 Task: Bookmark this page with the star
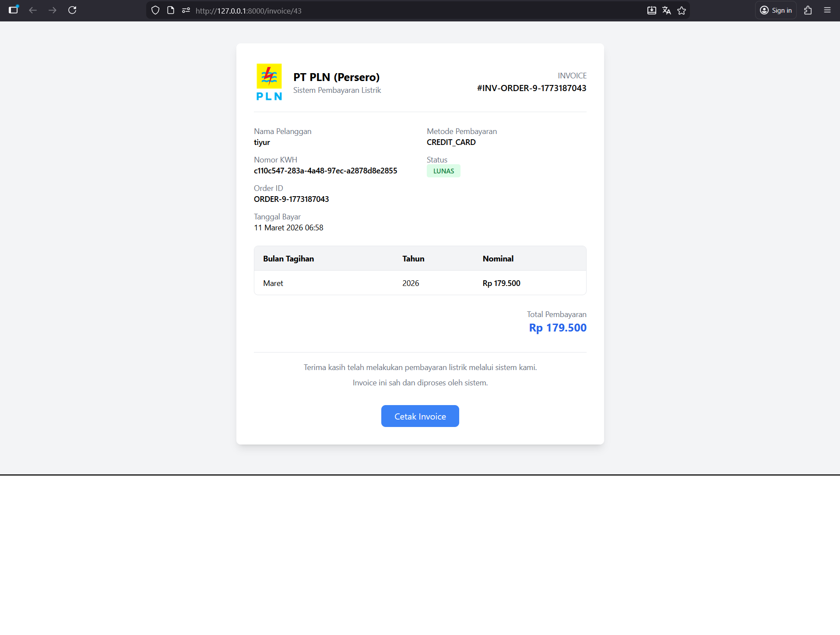[682, 11]
